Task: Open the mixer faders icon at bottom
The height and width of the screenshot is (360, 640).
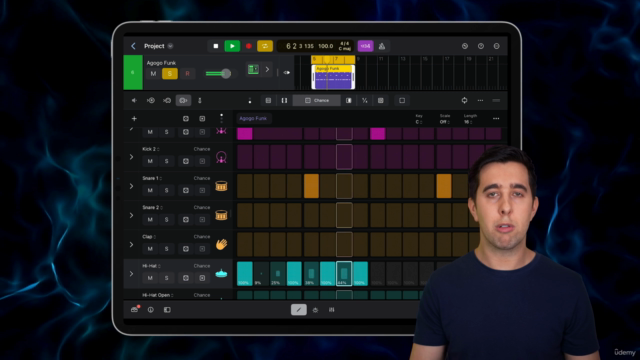Action: click(x=331, y=310)
